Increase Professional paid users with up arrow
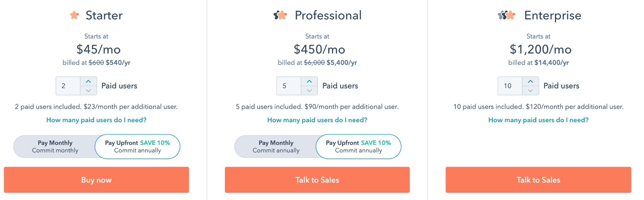 (309, 81)
